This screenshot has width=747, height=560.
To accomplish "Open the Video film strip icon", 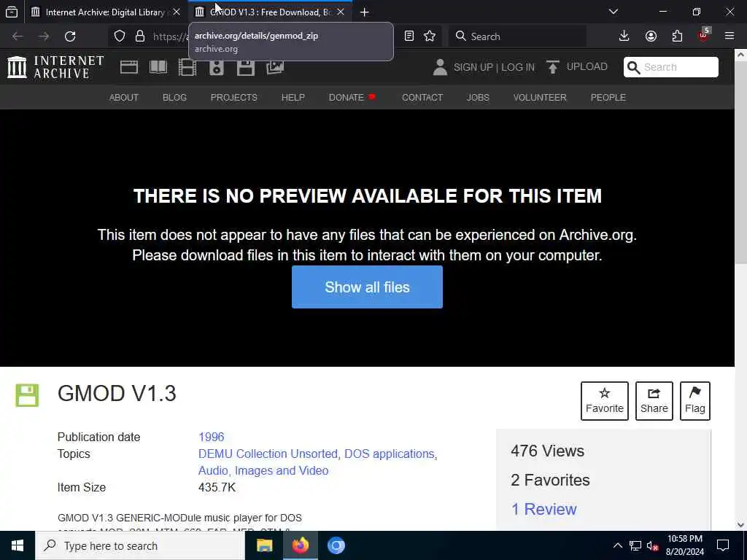I will pos(187,67).
